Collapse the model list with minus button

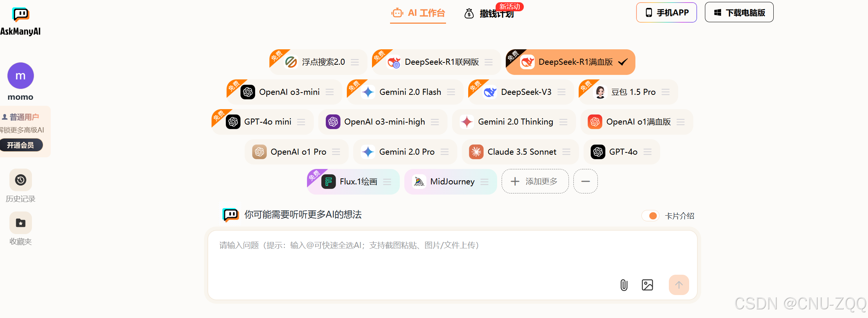tap(585, 181)
